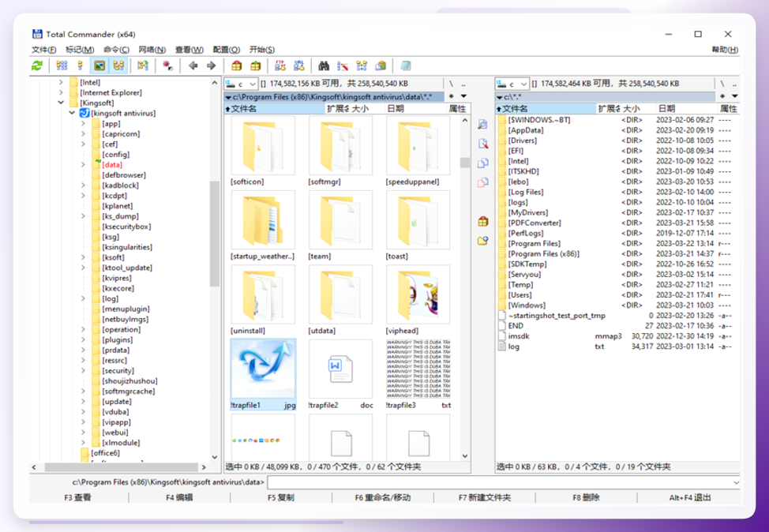Open the multi-rename tool icon

coord(343,66)
